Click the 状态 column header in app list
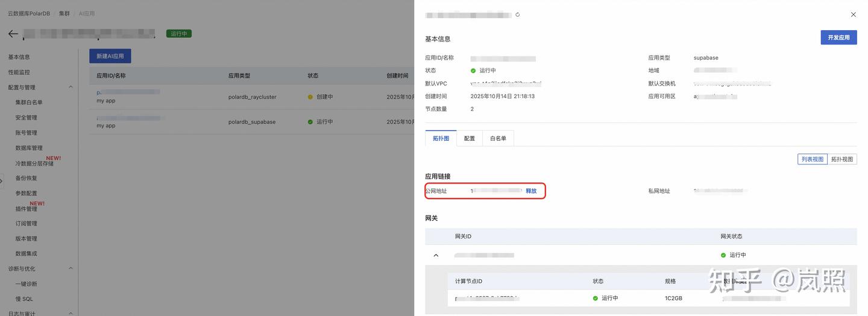Image resolution: width=868 pixels, height=316 pixels. pos(313,76)
